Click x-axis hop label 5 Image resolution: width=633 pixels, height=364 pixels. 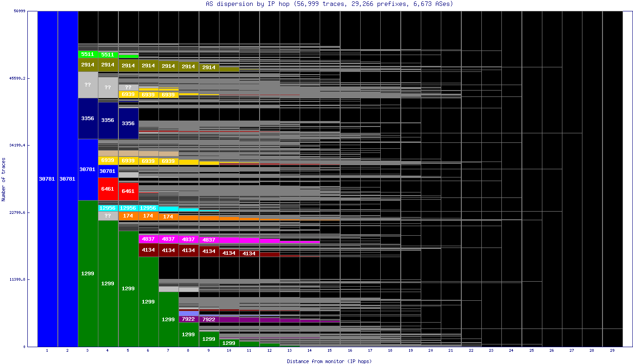point(128,351)
